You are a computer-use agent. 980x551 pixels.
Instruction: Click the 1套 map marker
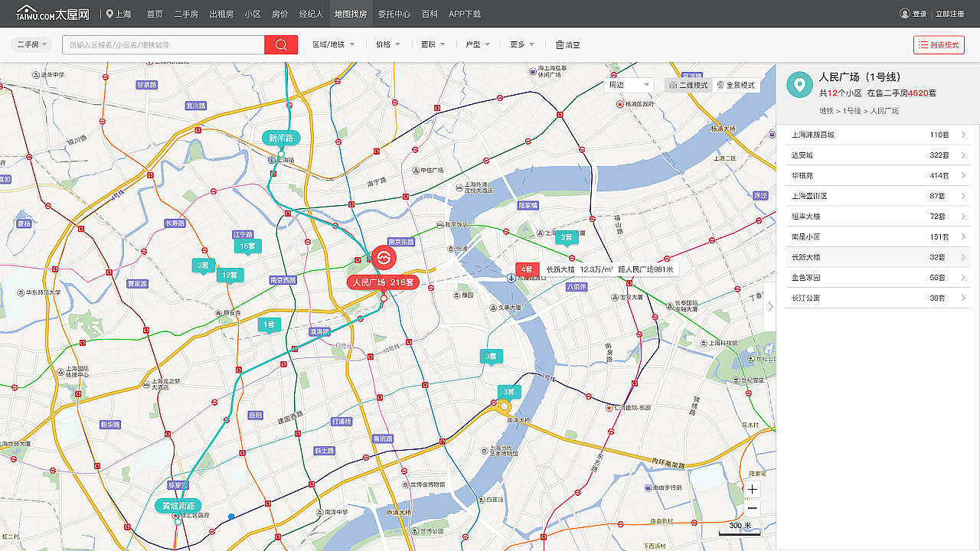coord(269,325)
